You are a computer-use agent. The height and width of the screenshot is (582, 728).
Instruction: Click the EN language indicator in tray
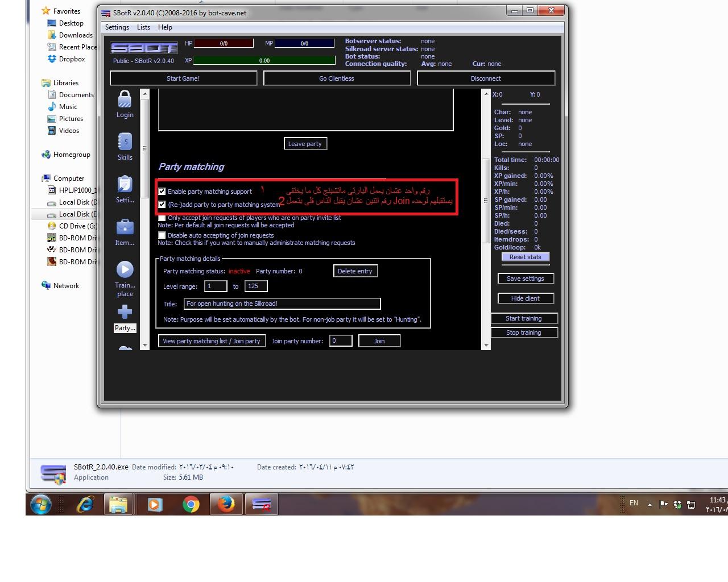634,503
